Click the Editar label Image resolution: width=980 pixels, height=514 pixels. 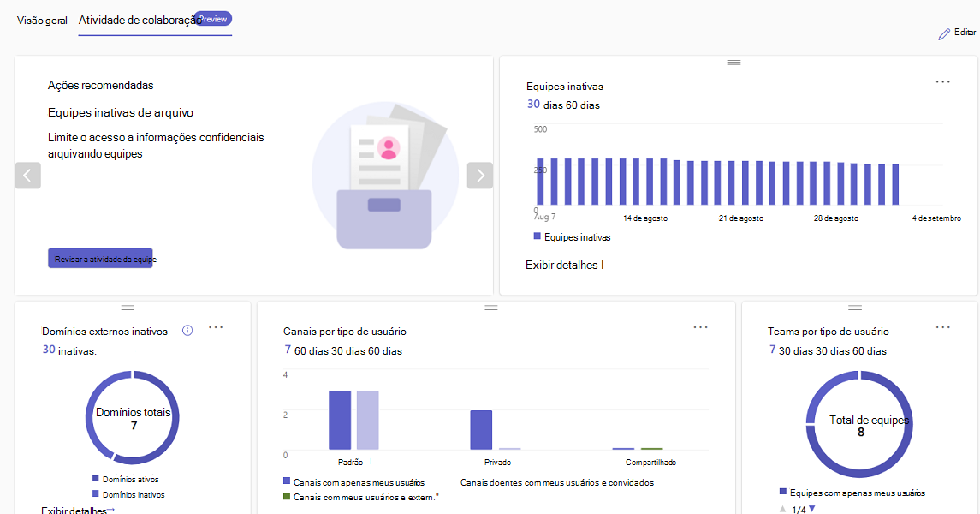pos(965,32)
